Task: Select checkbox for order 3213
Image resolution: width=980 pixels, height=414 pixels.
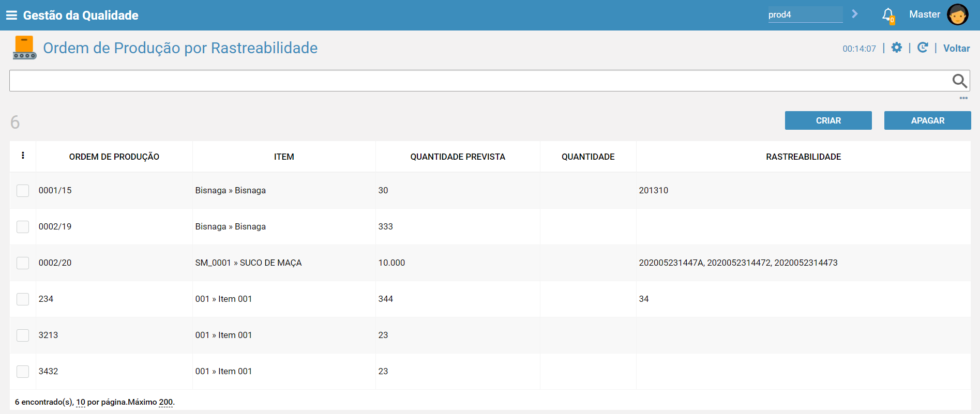Action: tap(23, 335)
